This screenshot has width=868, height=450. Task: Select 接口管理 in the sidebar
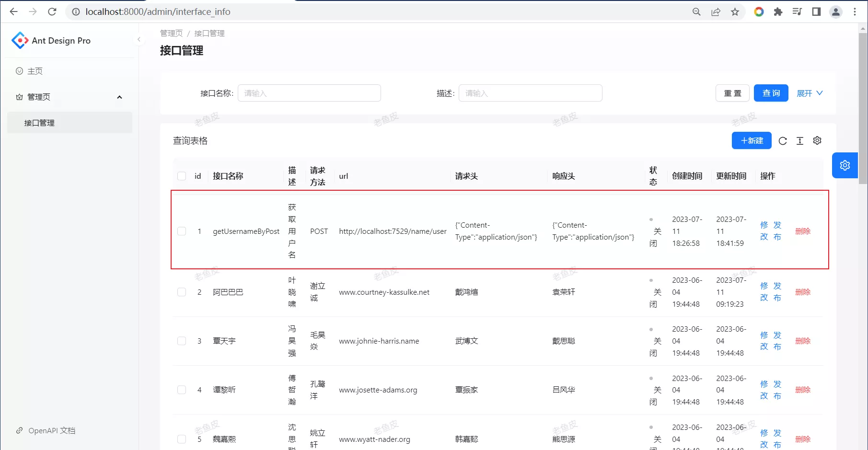pyautogui.click(x=70, y=123)
